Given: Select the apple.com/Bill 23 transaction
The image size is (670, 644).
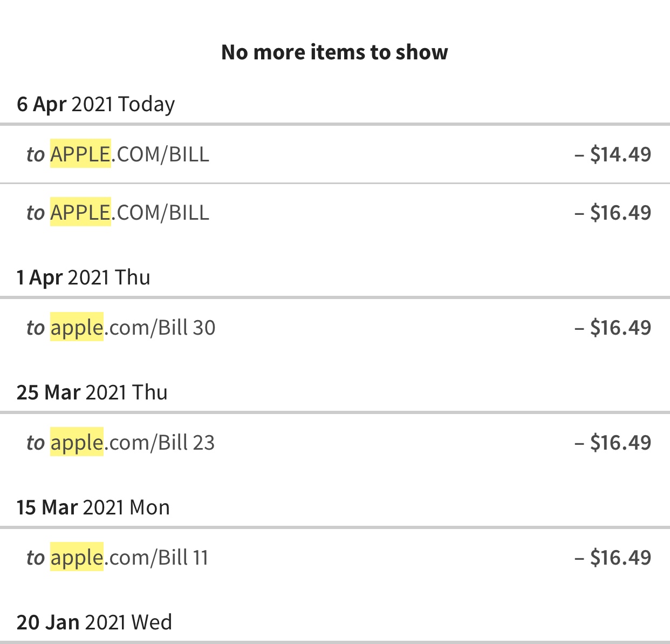Looking at the screenshot, I should point(334,442).
